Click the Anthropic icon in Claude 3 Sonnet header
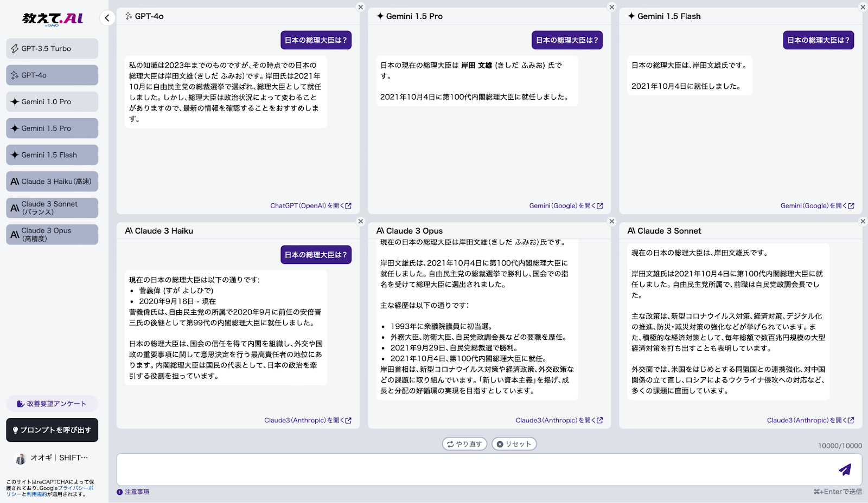This screenshot has height=503, width=868. pyautogui.click(x=631, y=231)
